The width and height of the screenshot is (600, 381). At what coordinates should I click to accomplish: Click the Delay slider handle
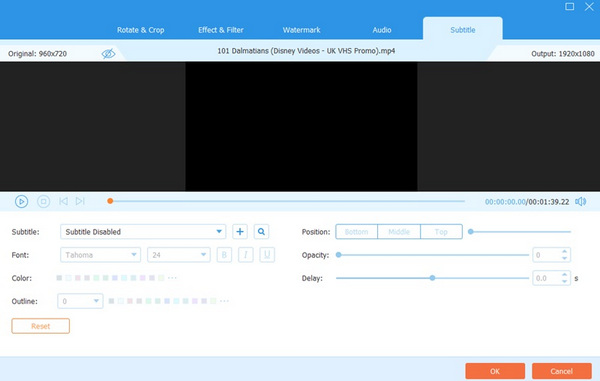click(432, 278)
